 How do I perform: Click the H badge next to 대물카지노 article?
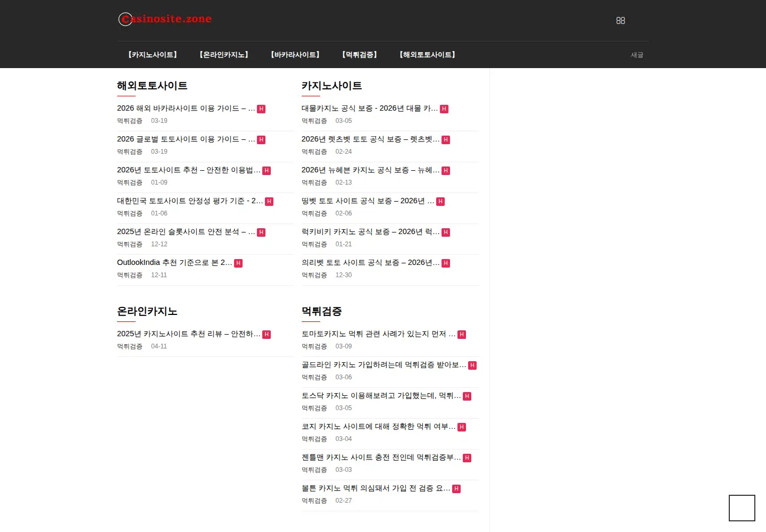[x=444, y=109]
